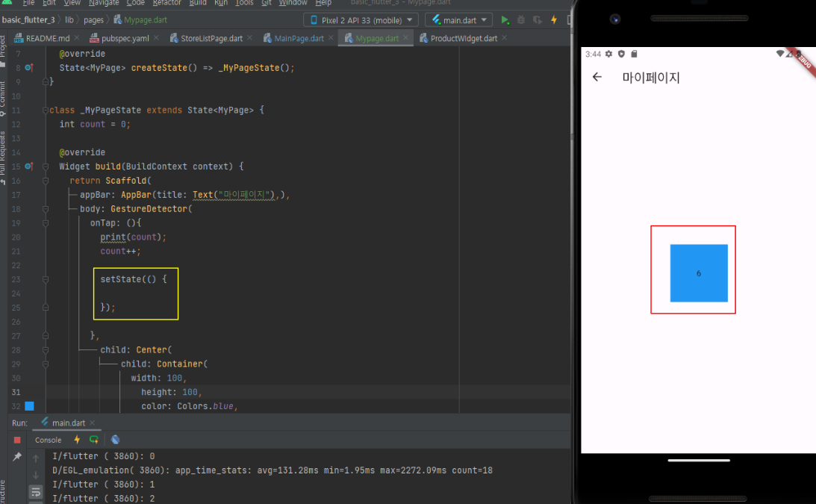Screen dimensions: 816x504
Task: Click Mypage.dart in the breadcrumb
Action: click(x=140, y=19)
